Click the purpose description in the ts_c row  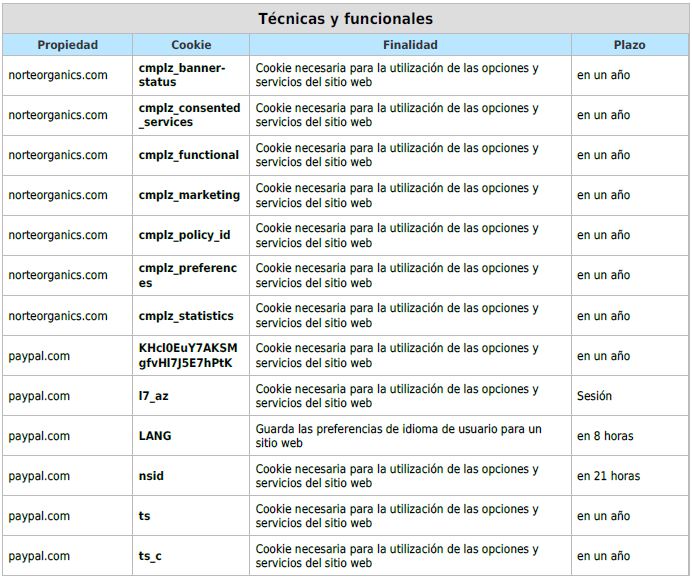pyautogui.click(x=397, y=556)
